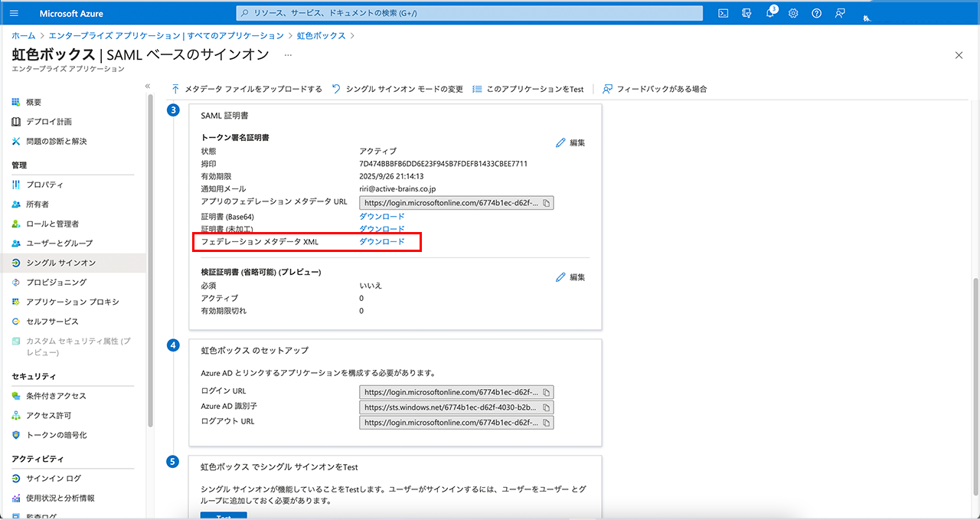Click メタデータ ファイルをアップロードする toolbar button
The width and height of the screenshot is (980, 520).
pyautogui.click(x=247, y=89)
